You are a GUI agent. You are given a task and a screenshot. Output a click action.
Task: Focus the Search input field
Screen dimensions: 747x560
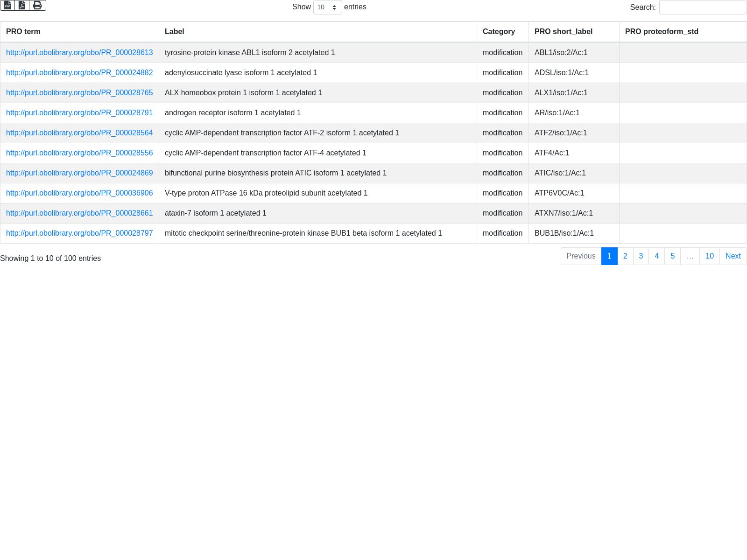tap(703, 7)
